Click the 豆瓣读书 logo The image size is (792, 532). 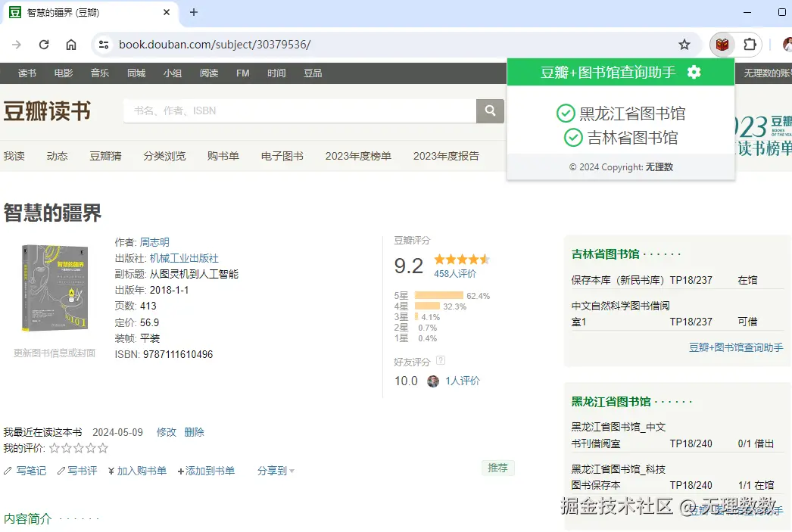pos(47,111)
